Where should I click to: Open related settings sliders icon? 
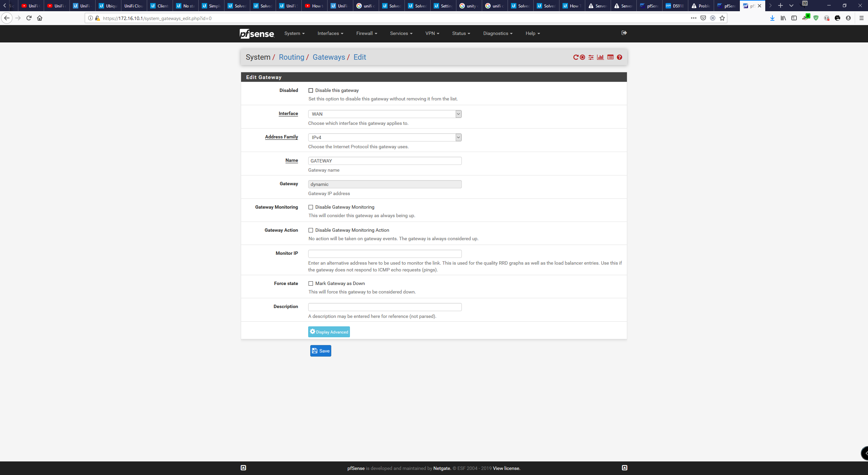pyautogui.click(x=591, y=57)
